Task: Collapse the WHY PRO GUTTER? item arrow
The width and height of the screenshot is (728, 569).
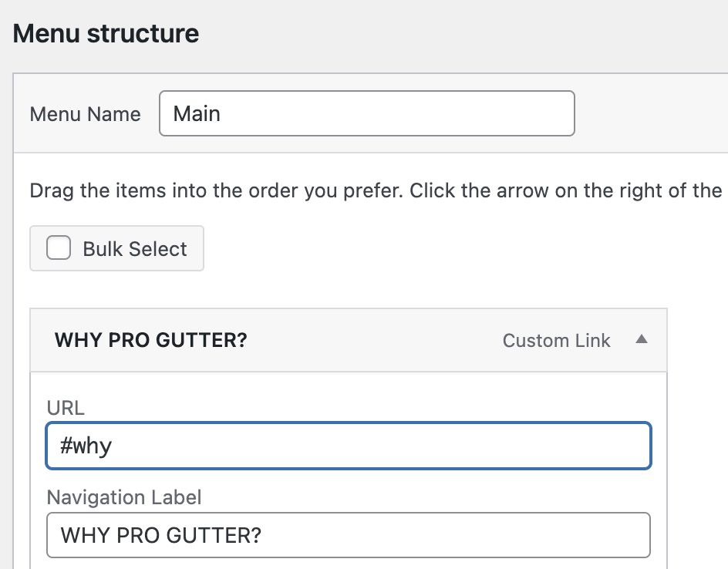Action: tap(641, 340)
